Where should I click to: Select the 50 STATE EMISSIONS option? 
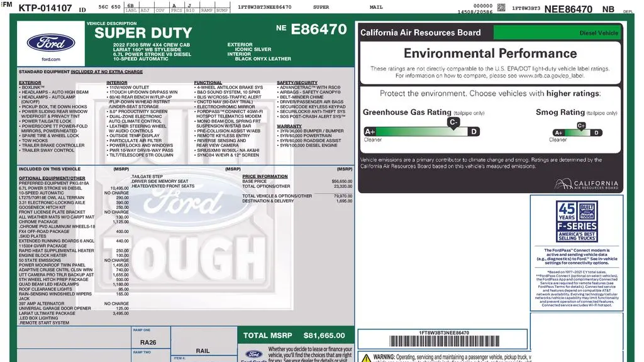(x=40, y=260)
